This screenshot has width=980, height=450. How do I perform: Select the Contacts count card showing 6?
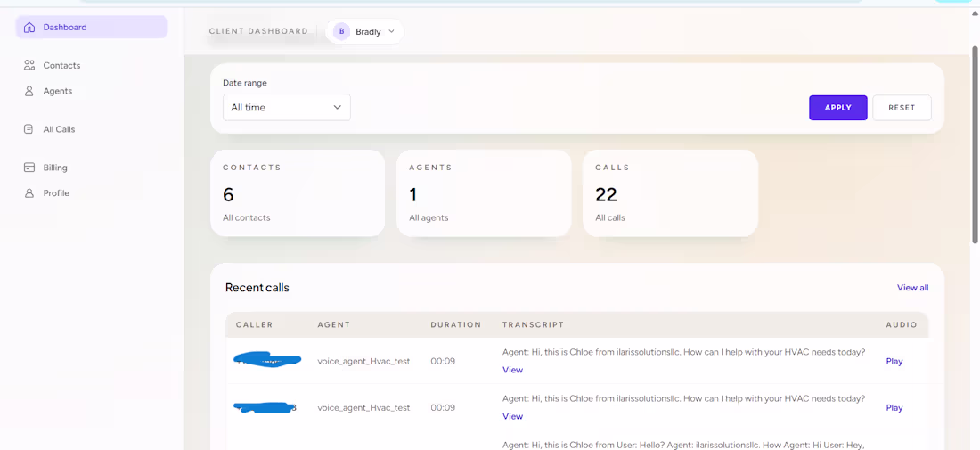(x=298, y=193)
